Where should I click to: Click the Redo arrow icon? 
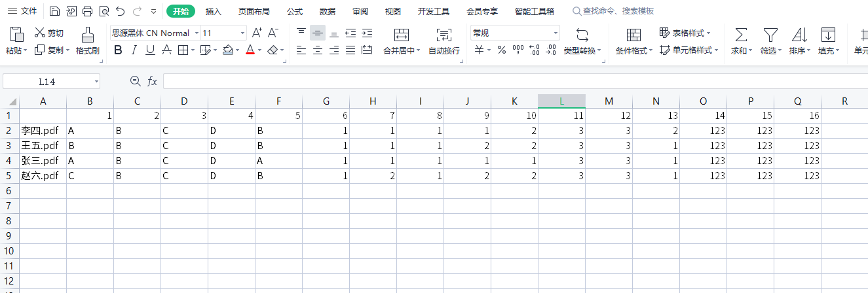point(136,11)
